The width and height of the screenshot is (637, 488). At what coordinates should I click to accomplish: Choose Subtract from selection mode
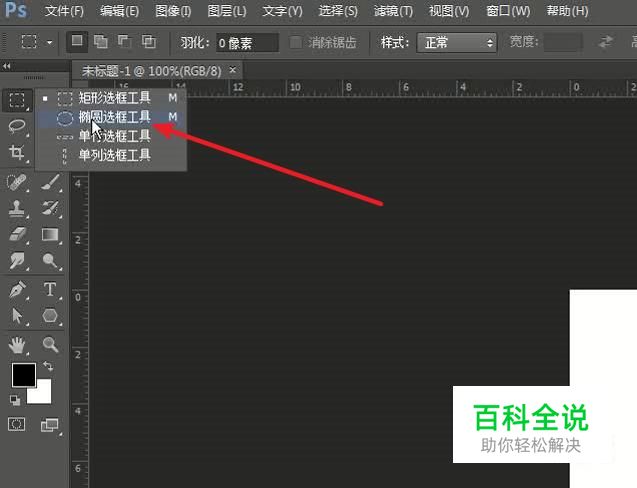coord(125,41)
